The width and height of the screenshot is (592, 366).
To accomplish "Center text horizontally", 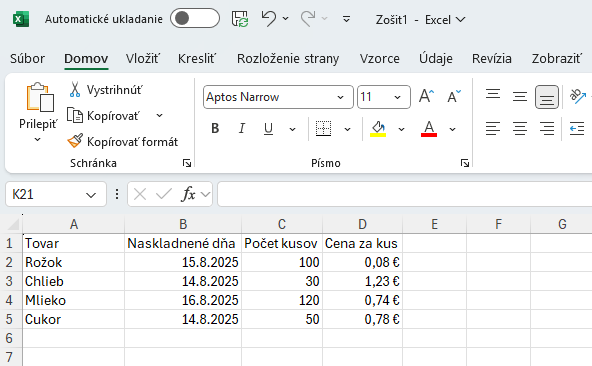I will (520, 129).
